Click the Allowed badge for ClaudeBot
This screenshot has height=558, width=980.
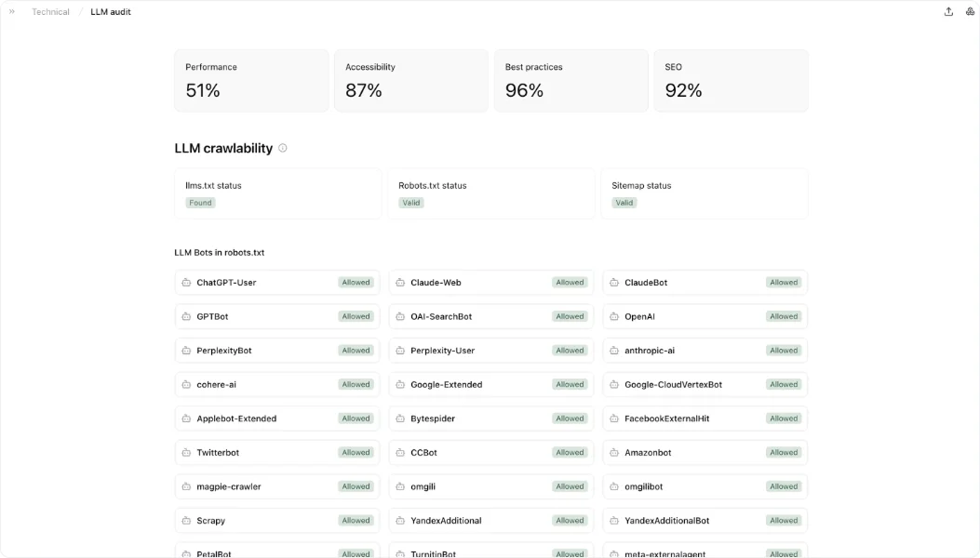coord(784,283)
